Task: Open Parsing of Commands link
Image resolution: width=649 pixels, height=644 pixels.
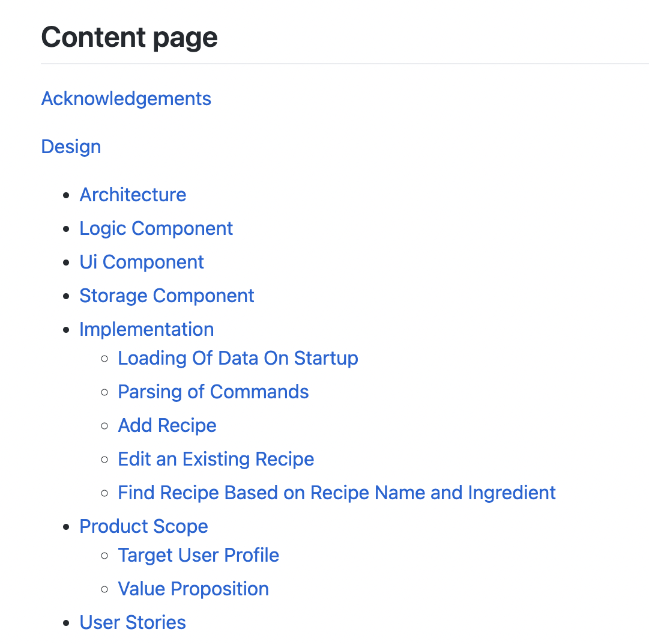Action: pos(213,392)
